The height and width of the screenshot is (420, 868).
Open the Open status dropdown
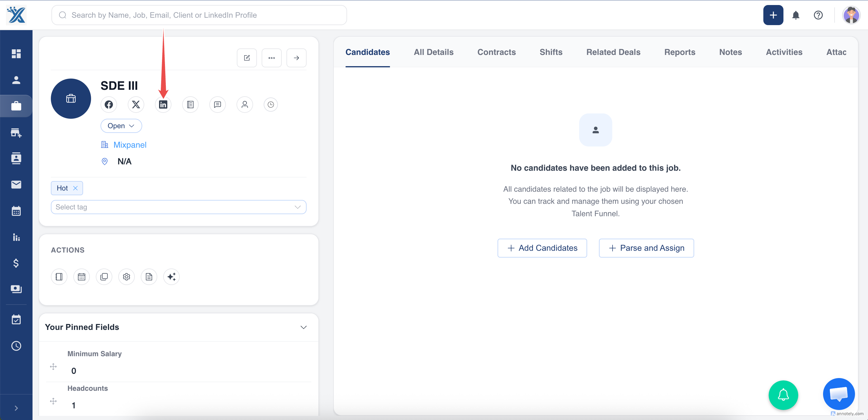(121, 126)
